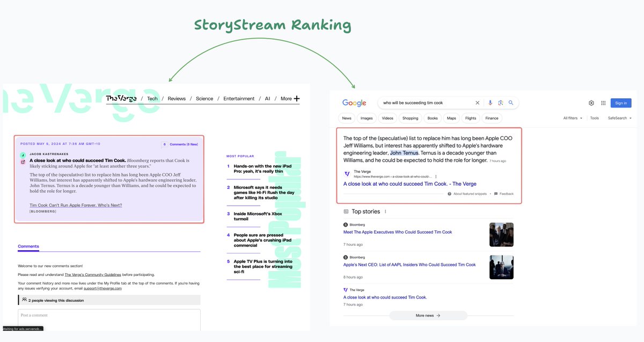Open AI section in Verge nav
Image resolution: width=644 pixels, height=342 pixels.
pos(267,99)
